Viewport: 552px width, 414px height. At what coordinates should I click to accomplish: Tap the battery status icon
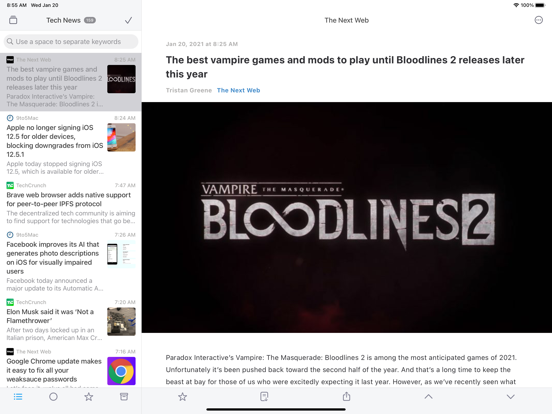(x=540, y=5)
